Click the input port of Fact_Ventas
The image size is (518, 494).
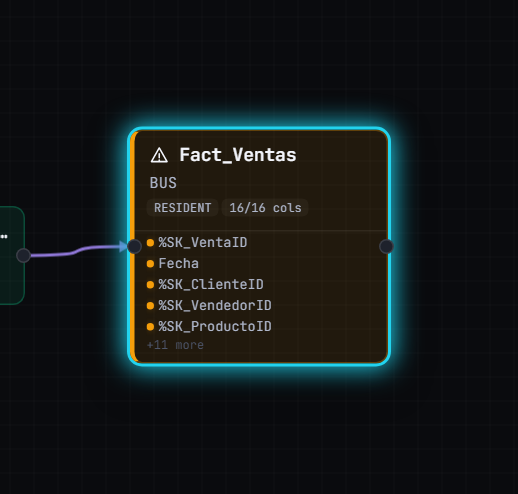click(x=134, y=246)
